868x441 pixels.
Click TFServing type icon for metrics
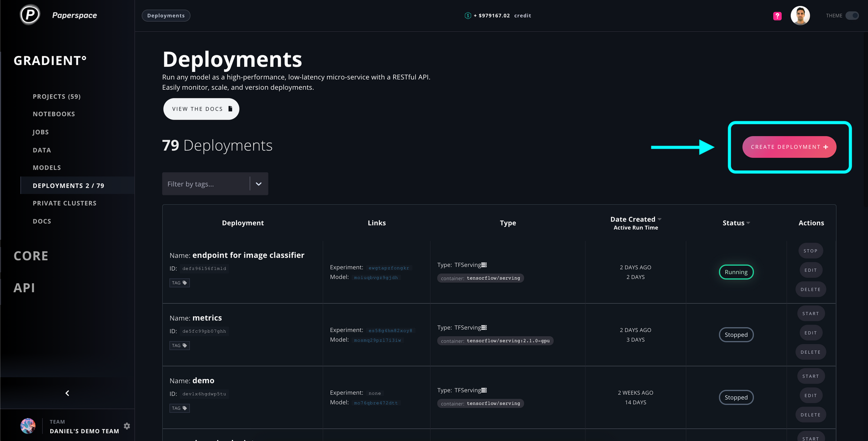(x=484, y=328)
